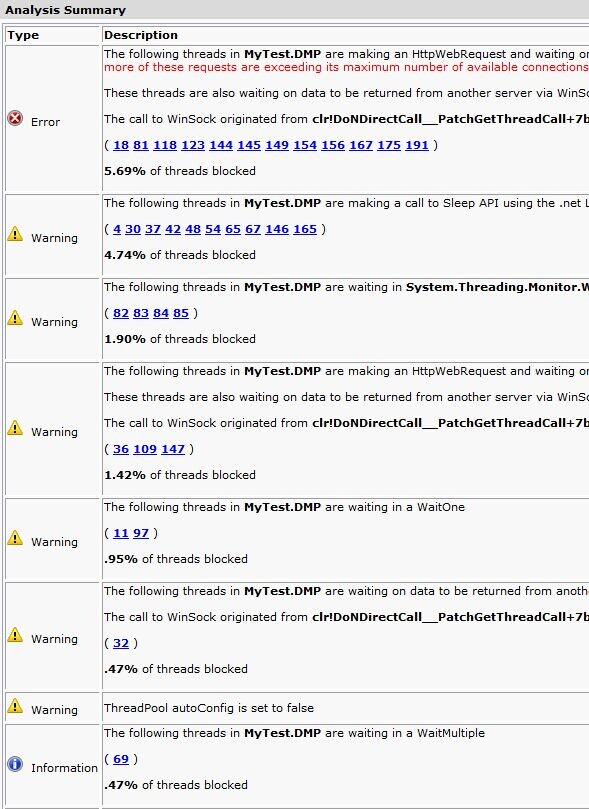Open thread 165 link
589x809 pixels.
coord(305,229)
